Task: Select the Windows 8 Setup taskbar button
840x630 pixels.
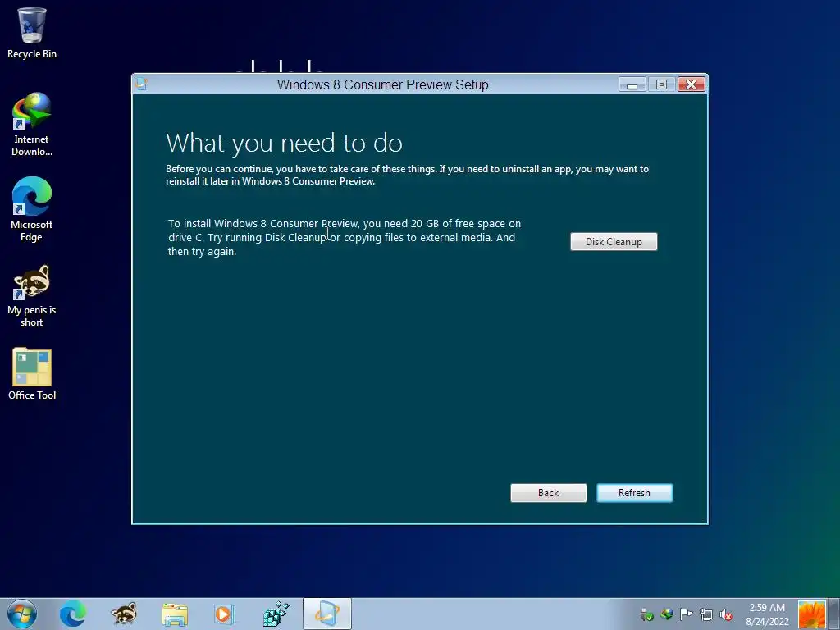Action: click(326, 614)
